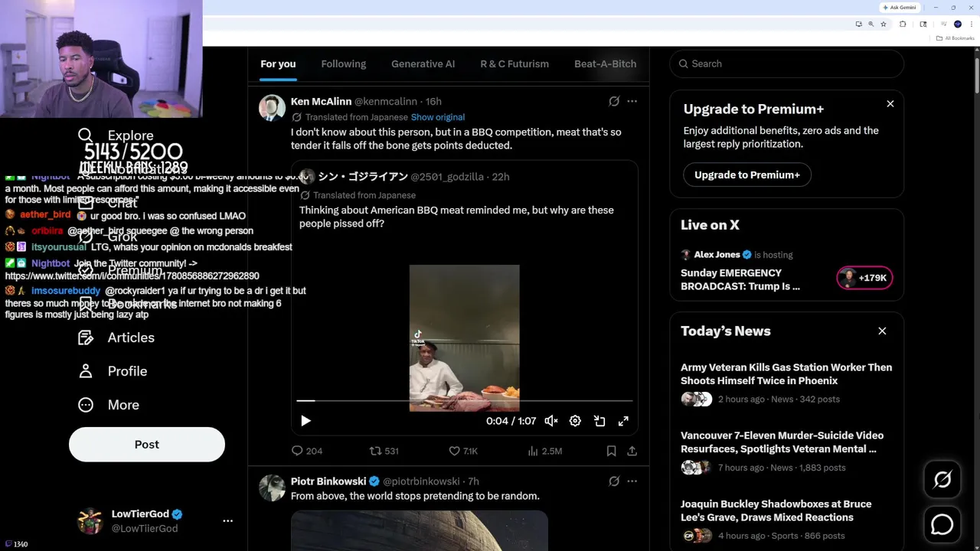
Task: Expand the video to fullscreen
Action: pos(623,421)
